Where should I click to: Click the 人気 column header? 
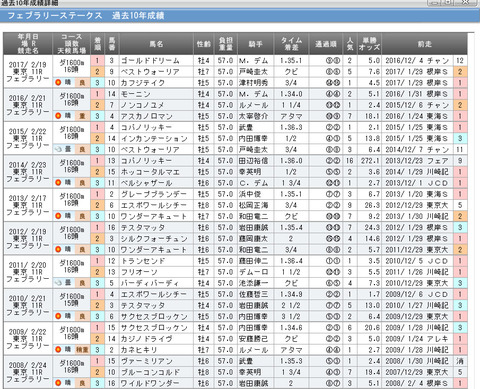point(350,44)
